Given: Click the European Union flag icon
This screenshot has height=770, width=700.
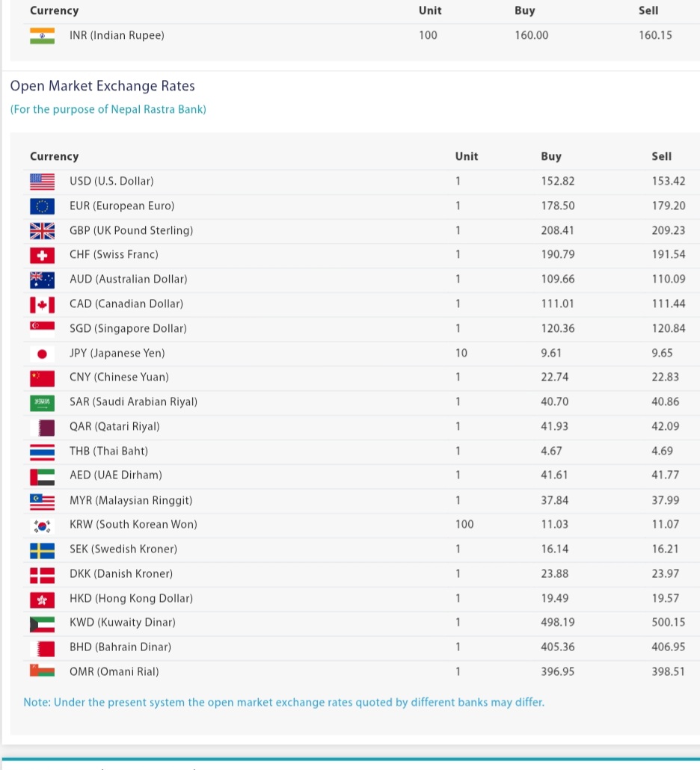Looking at the screenshot, I should 42,206.
